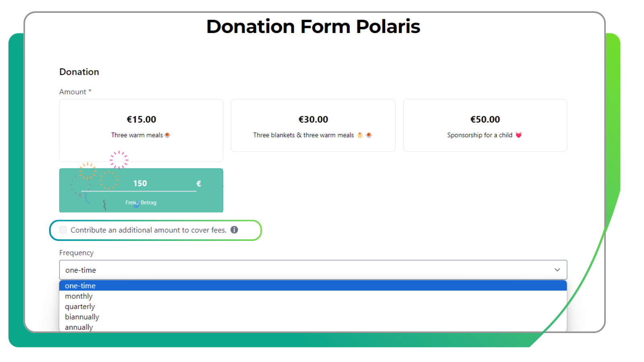Click the info icon next to fee contribution text
Viewport: 644px width, 362px height.
point(235,230)
